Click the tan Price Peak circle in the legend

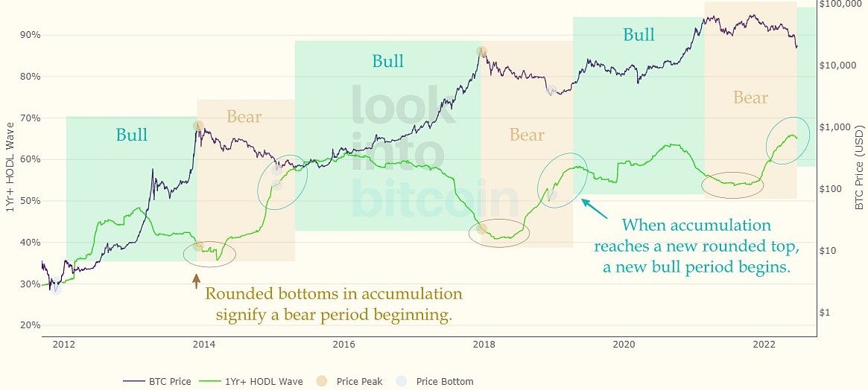click(x=325, y=381)
